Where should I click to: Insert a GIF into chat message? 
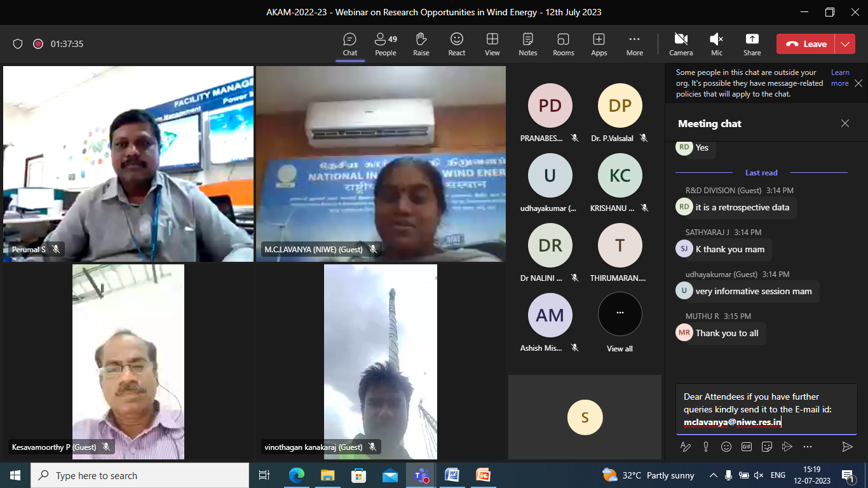[x=747, y=447]
